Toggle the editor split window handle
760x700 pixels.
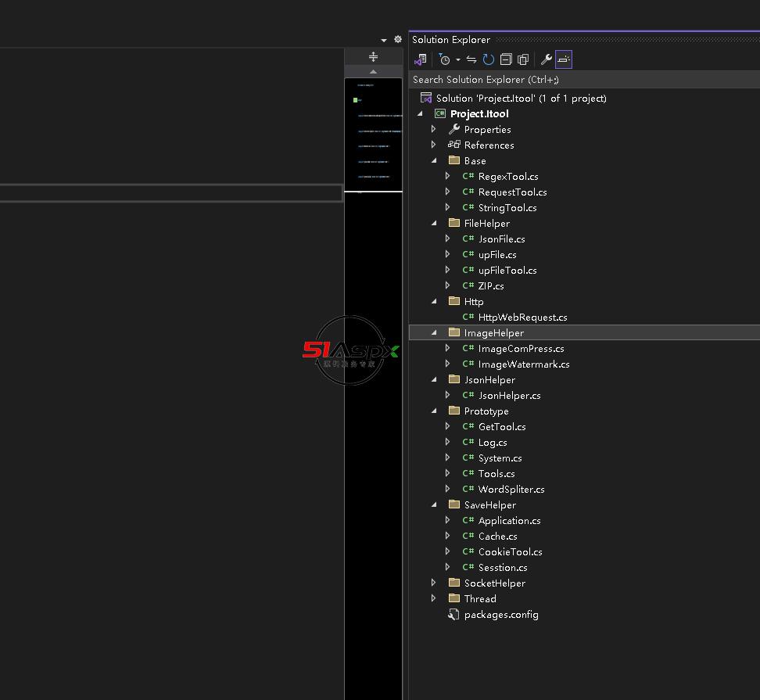point(373,56)
